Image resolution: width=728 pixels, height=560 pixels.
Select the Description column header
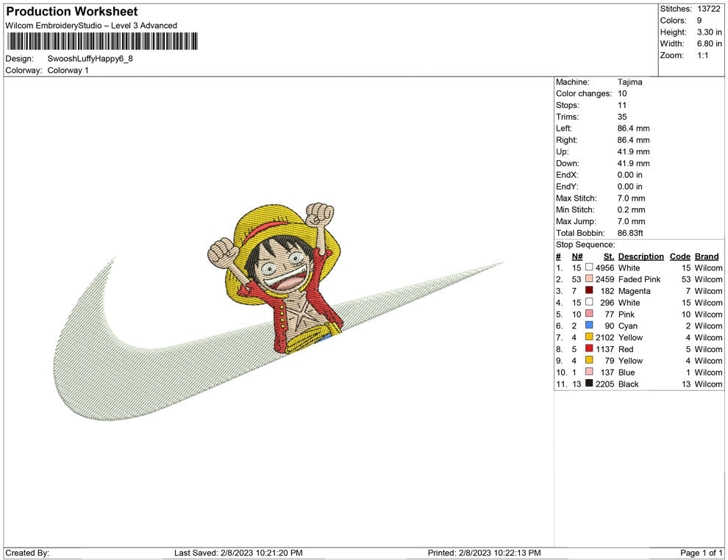coord(640,256)
